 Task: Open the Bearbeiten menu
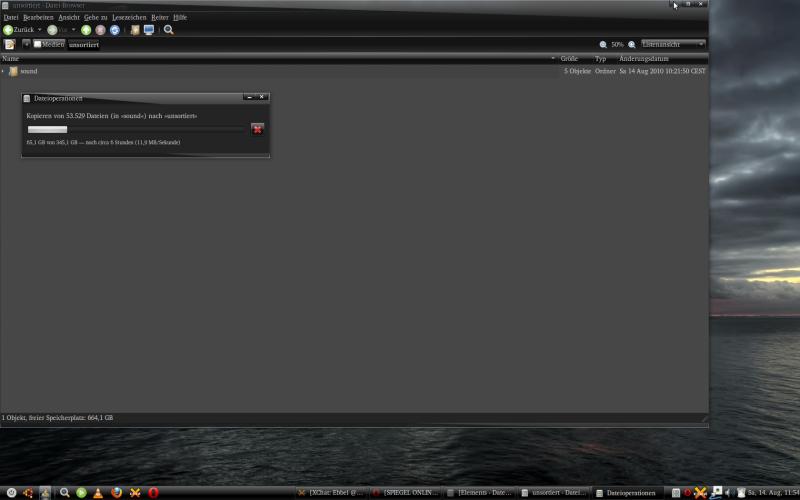(x=38, y=17)
